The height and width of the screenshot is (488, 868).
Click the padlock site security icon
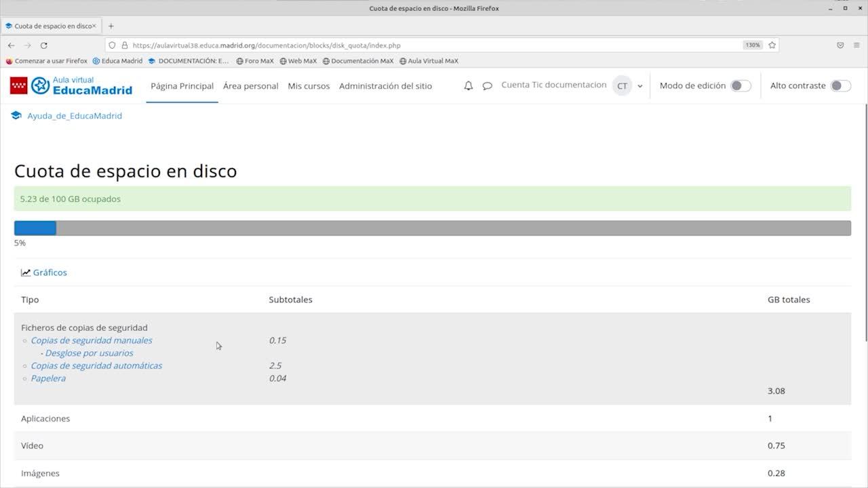pyautogui.click(x=124, y=45)
